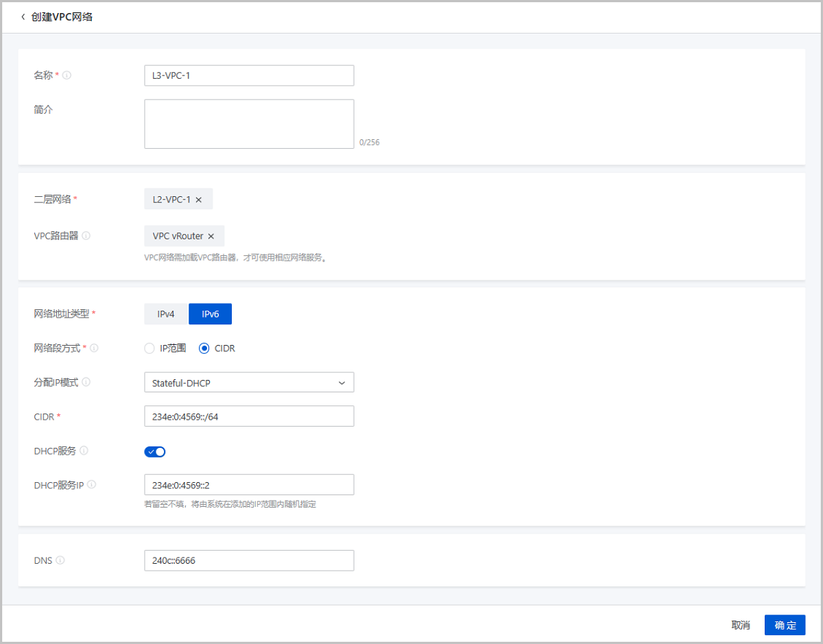The height and width of the screenshot is (644, 823).
Task: Select the IP范围 radio option
Action: coord(150,348)
